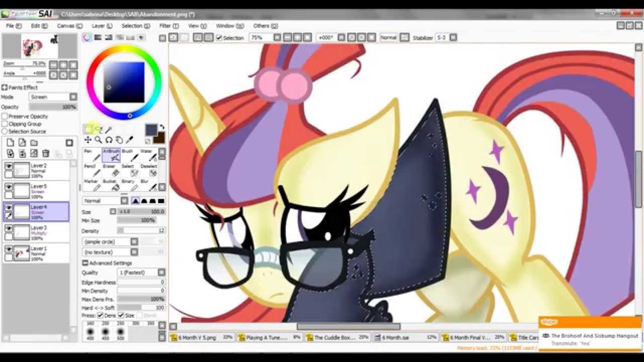Enable Clipping Group checkbox
This screenshot has height=362, width=644.
(5, 124)
